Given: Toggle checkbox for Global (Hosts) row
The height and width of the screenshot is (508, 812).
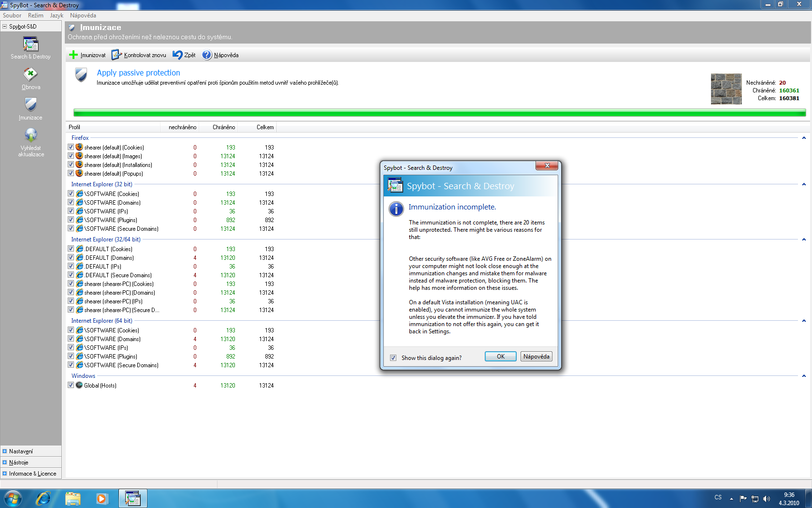Looking at the screenshot, I should (71, 385).
